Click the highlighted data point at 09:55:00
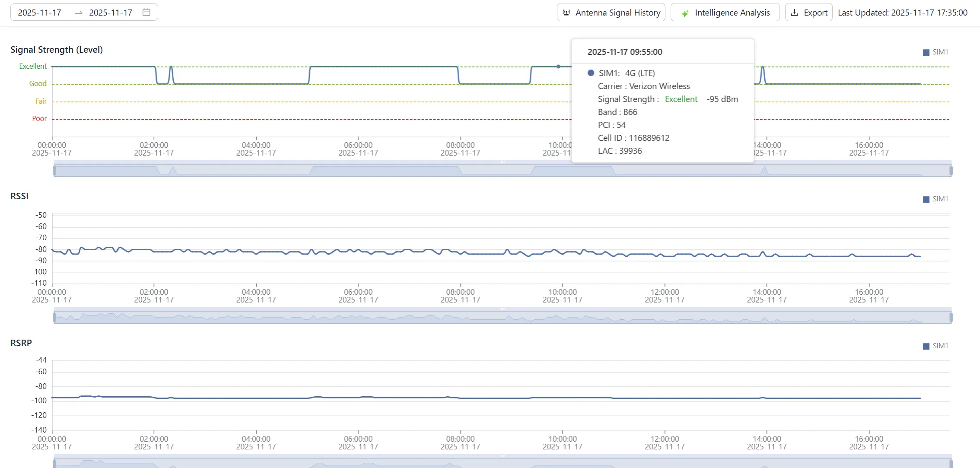Screen dimensions: 980x468 (558, 67)
